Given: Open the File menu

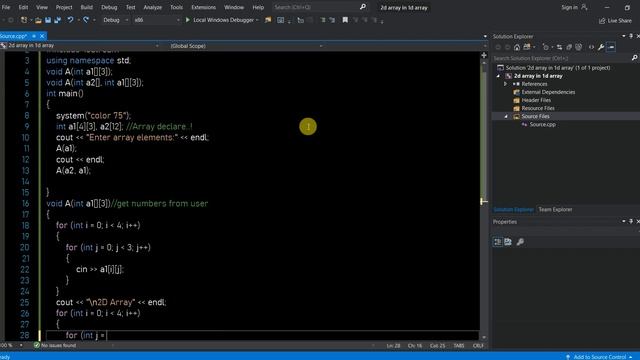Looking at the screenshot, I should point(6,7).
